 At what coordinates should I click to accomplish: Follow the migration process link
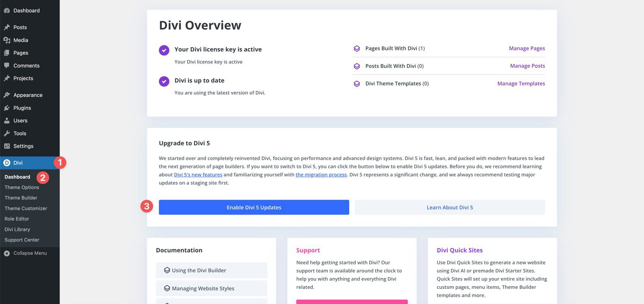coord(321,175)
